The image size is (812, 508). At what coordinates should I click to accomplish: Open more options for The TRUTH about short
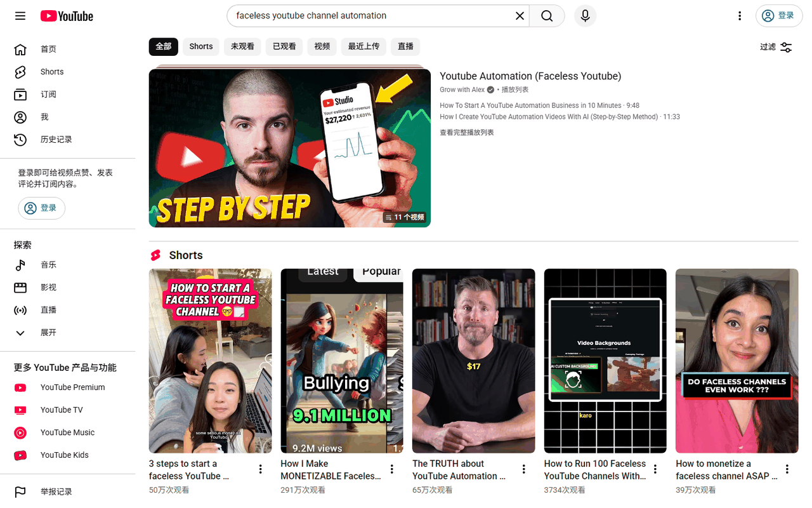[x=524, y=469]
